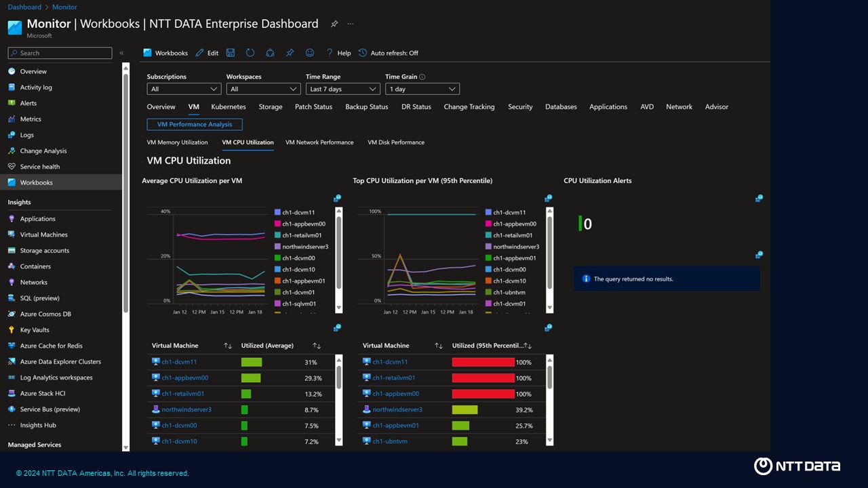
Task: Click ch1-dcvm11 legend swatch in Average chart
Action: 277,212
